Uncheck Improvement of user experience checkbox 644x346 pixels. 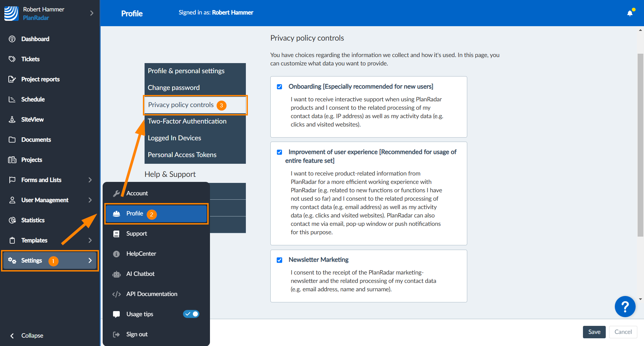[279, 152]
